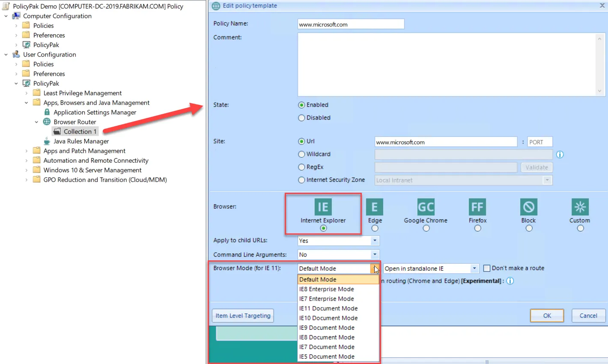
Task: Collapse the Browser Router tree node
Action: 36,122
